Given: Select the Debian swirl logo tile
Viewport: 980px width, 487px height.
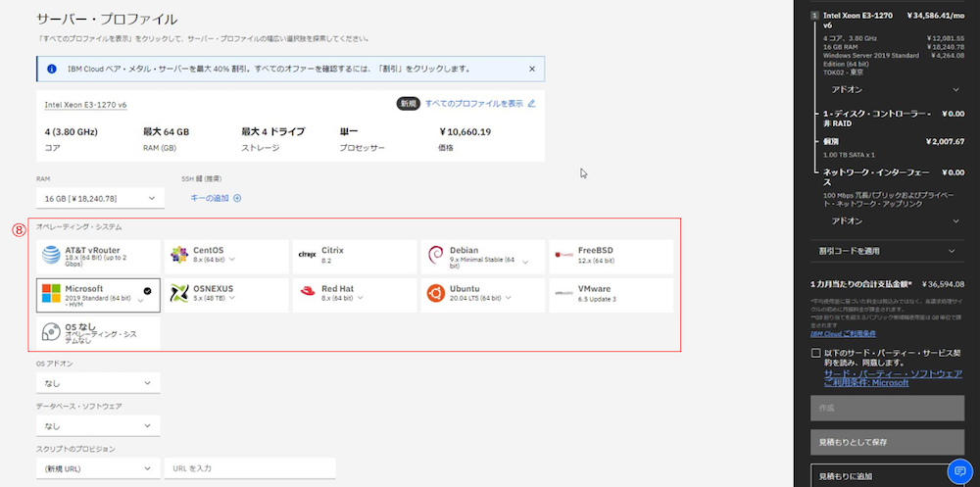Looking at the screenshot, I should click(x=483, y=256).
